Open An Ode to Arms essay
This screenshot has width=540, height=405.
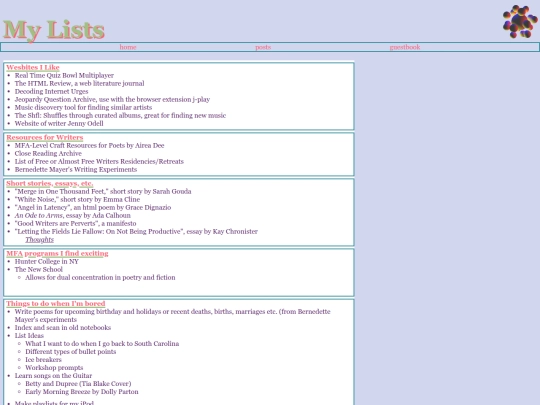click(73, 215)
